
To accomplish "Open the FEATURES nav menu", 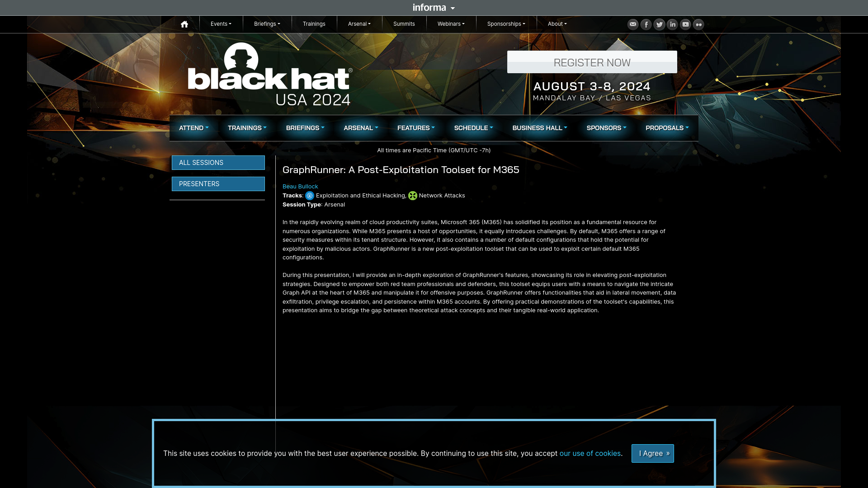I will click(x=416, y=128).
